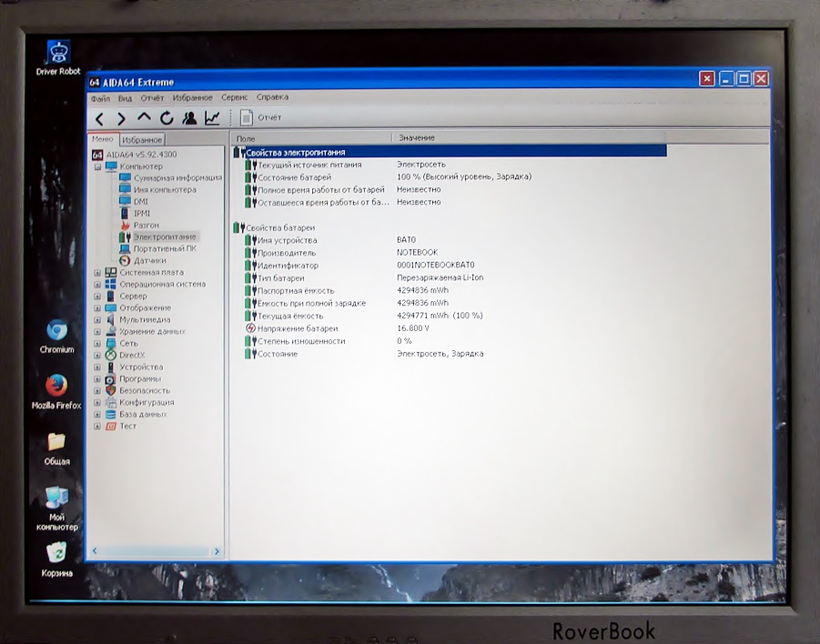Click the Forward navigation arrow in toolbar

[121, 118]
